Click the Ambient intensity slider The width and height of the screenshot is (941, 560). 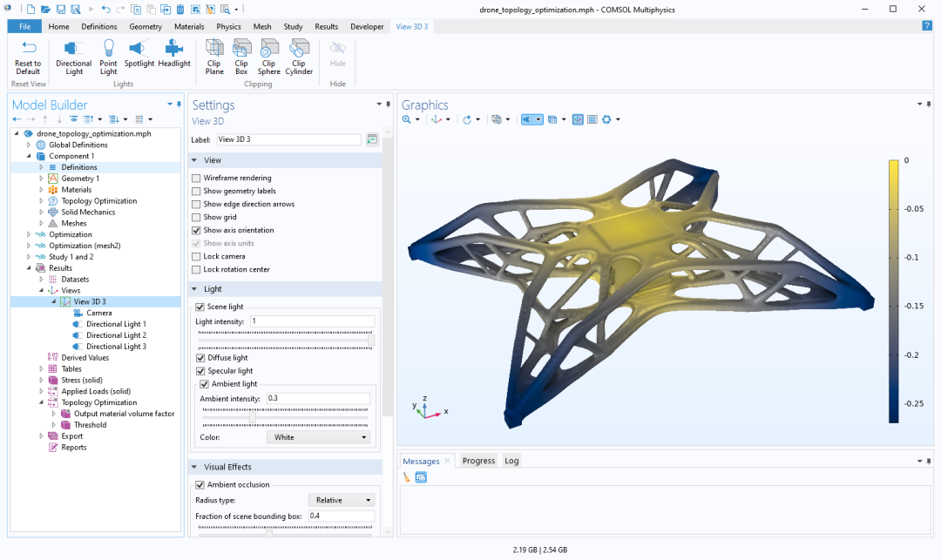[285, 417]
